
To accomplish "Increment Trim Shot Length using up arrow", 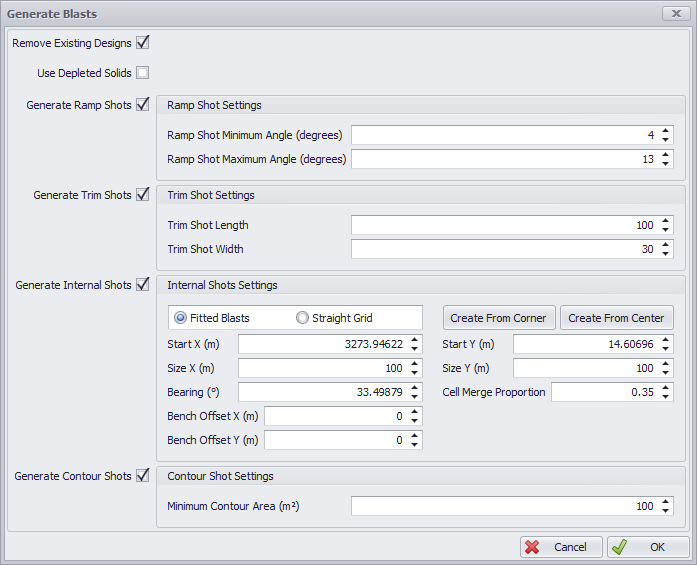I will [666, 221].
